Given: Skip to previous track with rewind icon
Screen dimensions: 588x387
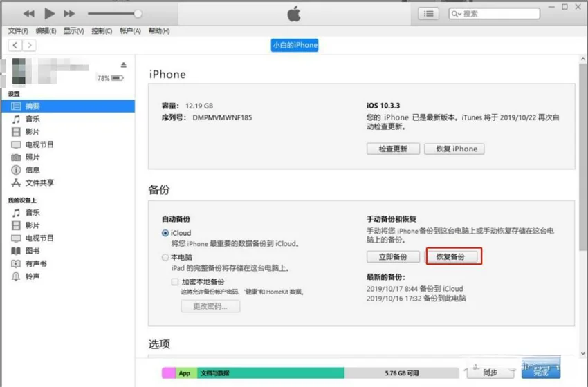Looking at the screenshot, I should (28, 14).
